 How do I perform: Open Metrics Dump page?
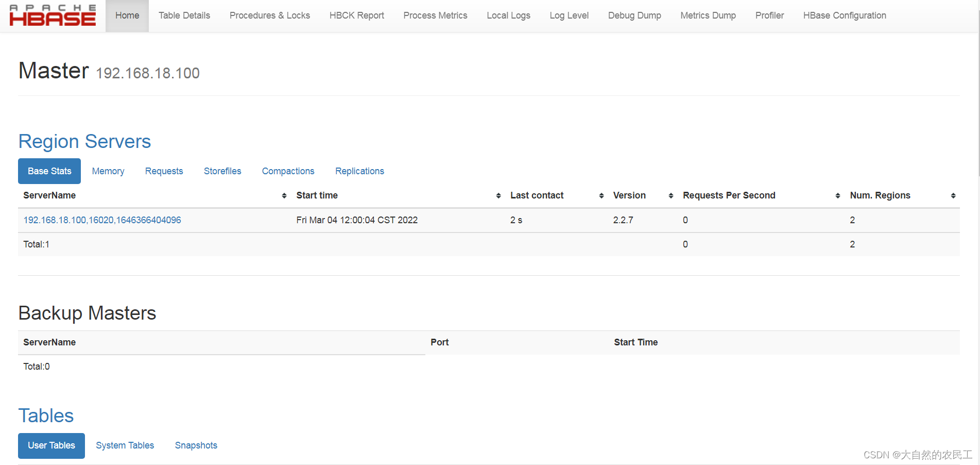[x=708, y=15]
